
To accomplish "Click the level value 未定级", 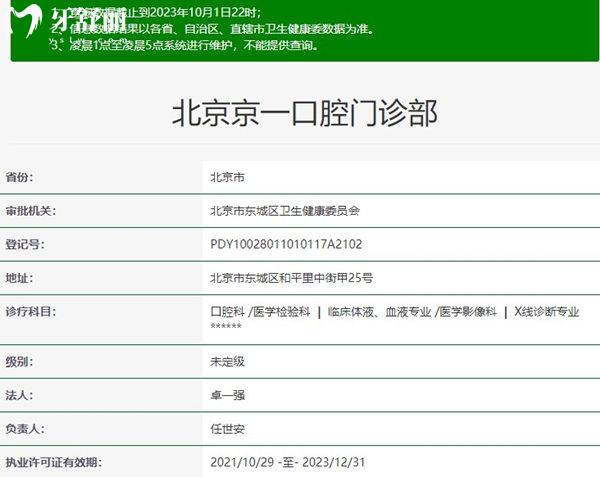I will [227, 361].
